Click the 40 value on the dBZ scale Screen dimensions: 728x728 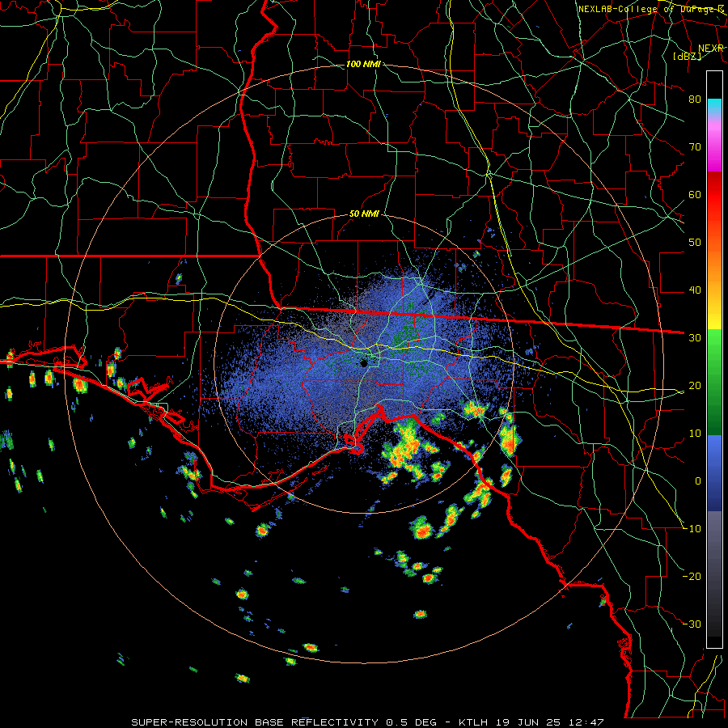[695, 290]
